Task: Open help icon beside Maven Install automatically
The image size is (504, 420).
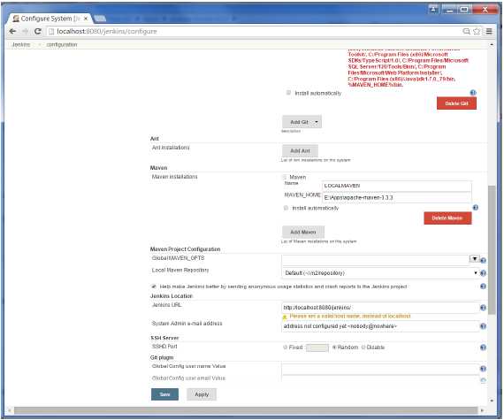Action: click(x=476, y=208)
